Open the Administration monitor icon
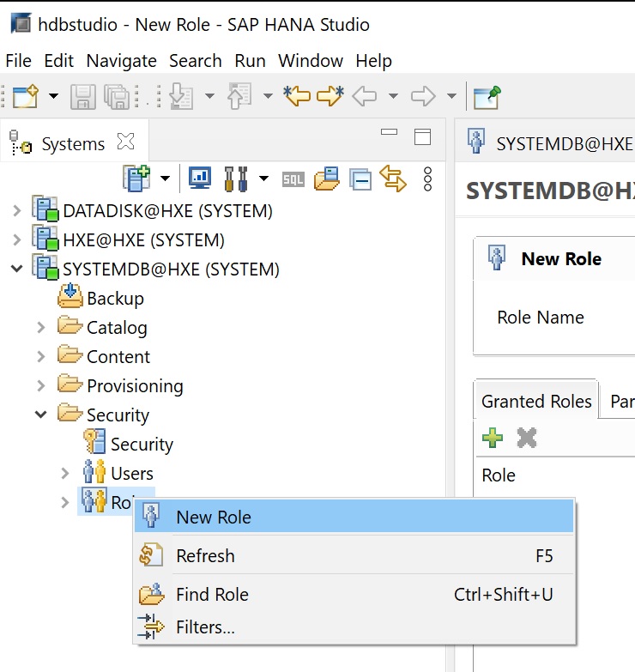The width and height of the screenshot is (635, 672). point(199,179)
